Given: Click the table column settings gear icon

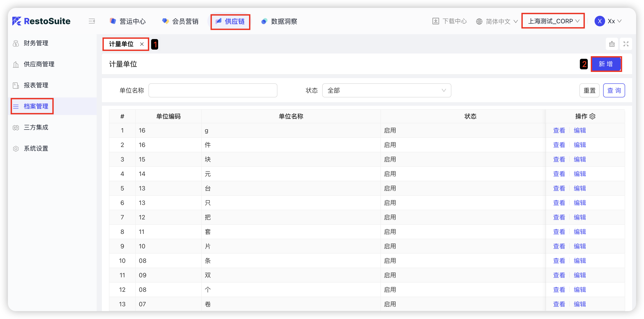Looking at the screenshot, I should [592, 116].
